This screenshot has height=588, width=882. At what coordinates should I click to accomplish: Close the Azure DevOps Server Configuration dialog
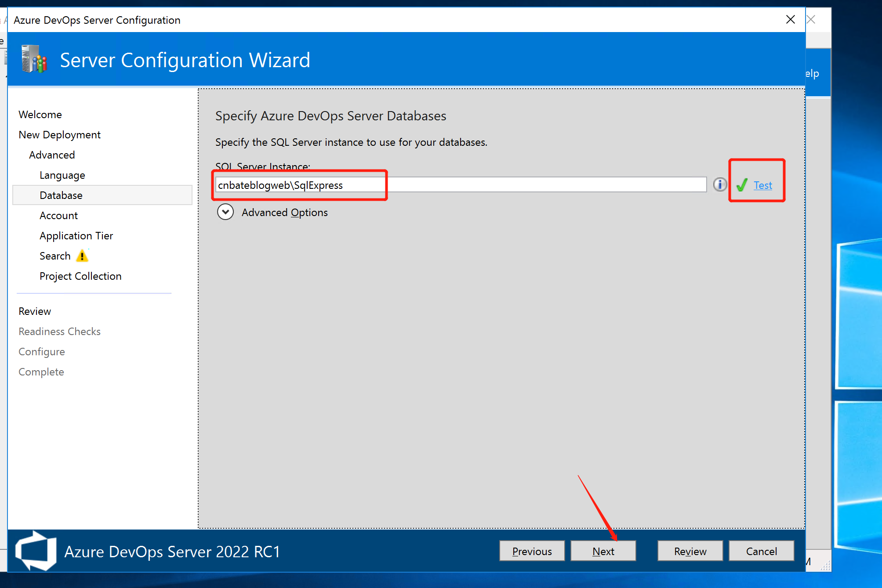click(791, 20)
